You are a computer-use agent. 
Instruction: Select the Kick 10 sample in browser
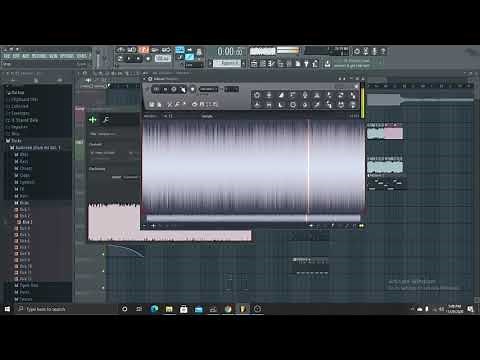[23, 266]
